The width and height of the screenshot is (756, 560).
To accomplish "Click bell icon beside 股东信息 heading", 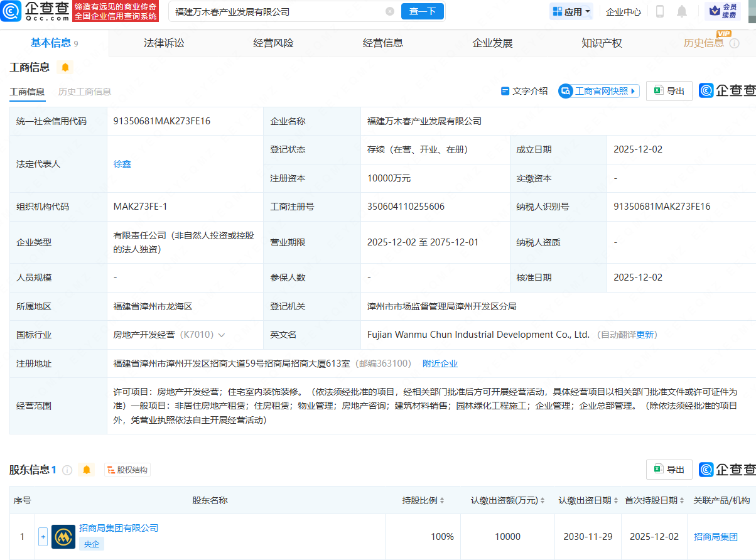I will coord(87,470).
